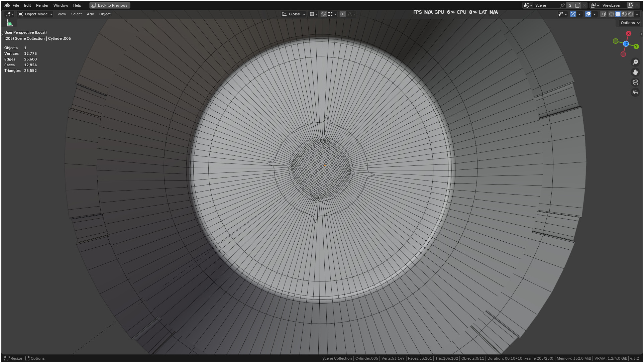Click the Scene name field
The image size is (644, 363).
pos(545,5)
